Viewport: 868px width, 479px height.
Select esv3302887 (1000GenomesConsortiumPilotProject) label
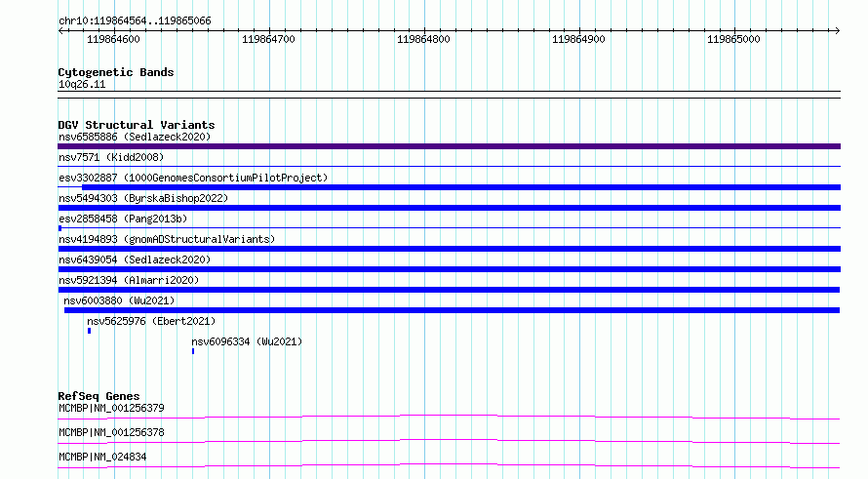[193, 178]
